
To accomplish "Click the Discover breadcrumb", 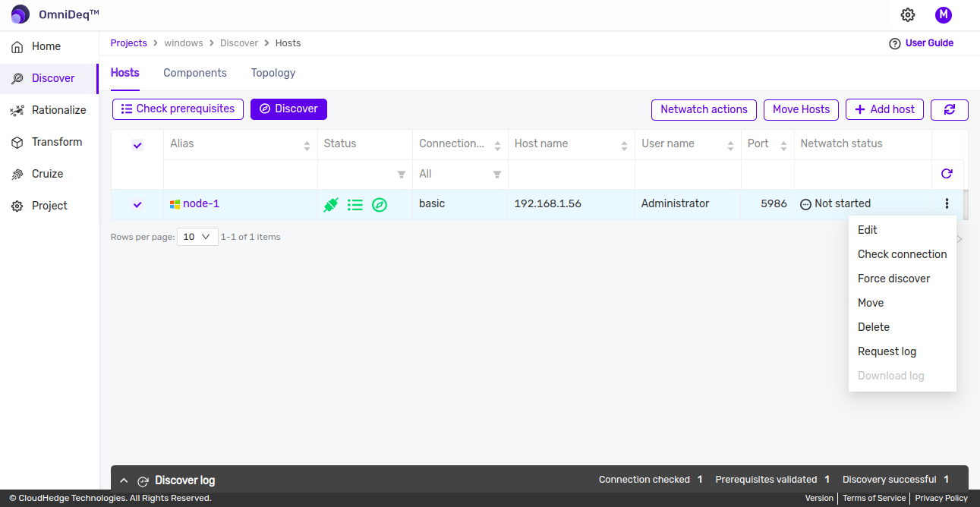I will point(239,43).
